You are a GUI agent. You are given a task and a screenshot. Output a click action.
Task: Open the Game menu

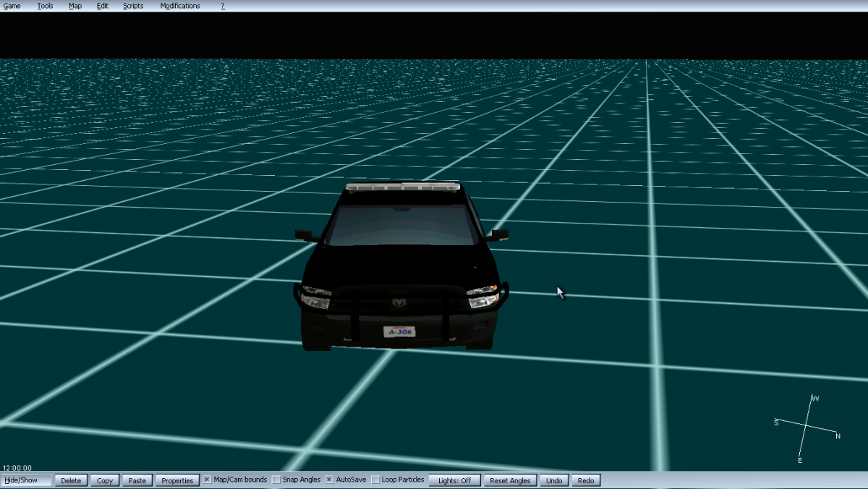coord(12,6)
